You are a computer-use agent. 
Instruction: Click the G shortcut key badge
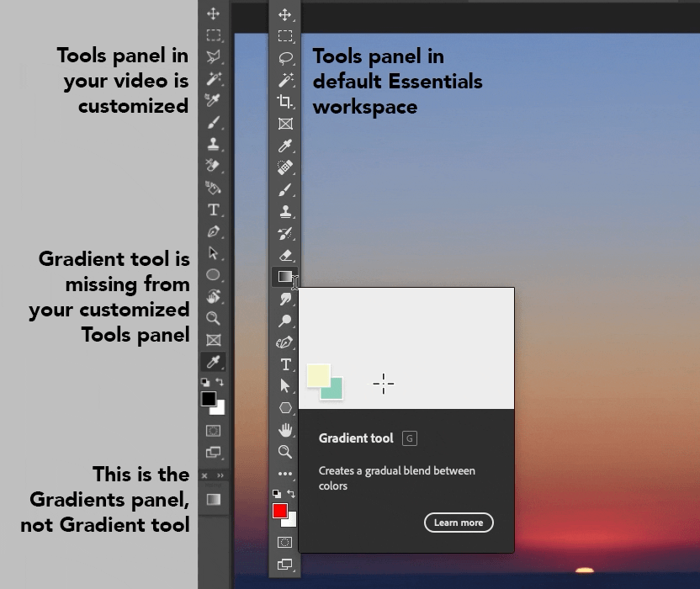pyautogui.click(x=410, y=438)
